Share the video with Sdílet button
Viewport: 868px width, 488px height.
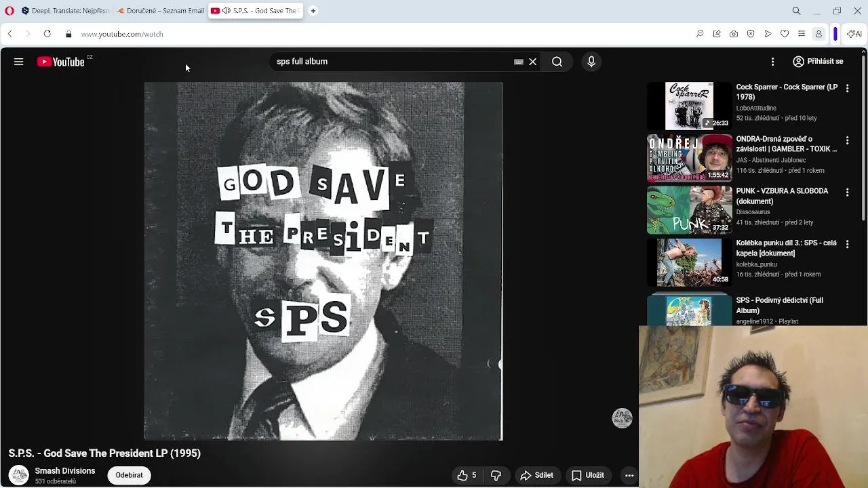[537, 476]
